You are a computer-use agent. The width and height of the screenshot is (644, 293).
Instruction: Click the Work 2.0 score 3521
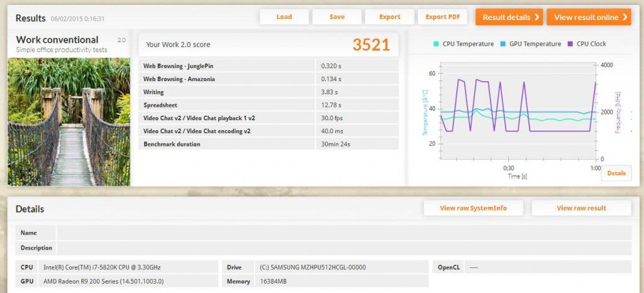371,45
